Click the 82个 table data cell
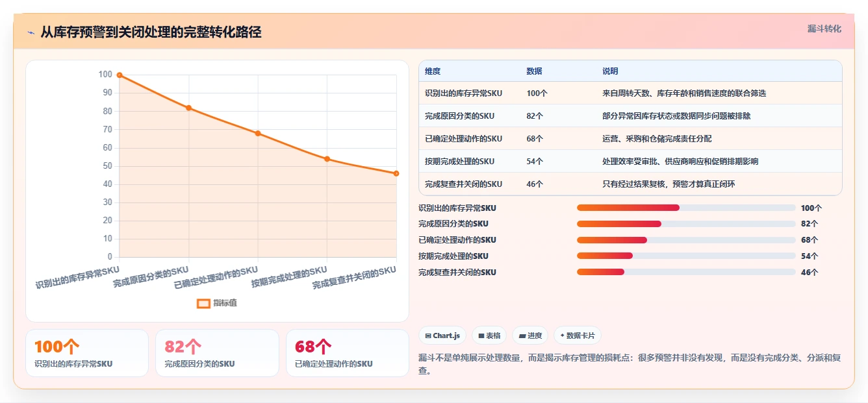The width and height of the screenshot is (868, 403). (x=535, y=116)
